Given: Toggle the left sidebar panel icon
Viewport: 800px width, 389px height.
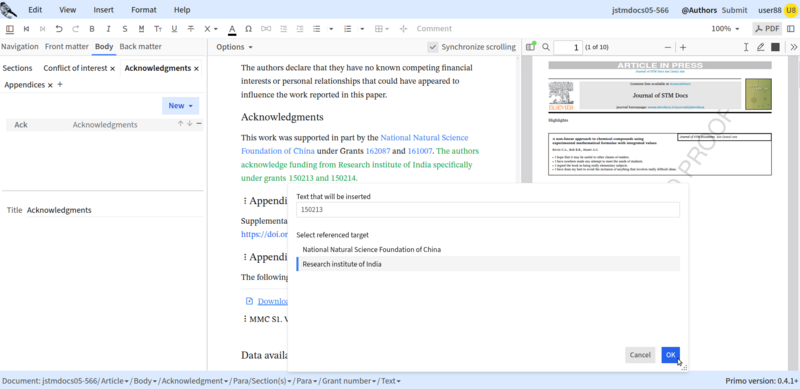Looking at the screenshot, I should pyautogui.click(x=10, y=29).
